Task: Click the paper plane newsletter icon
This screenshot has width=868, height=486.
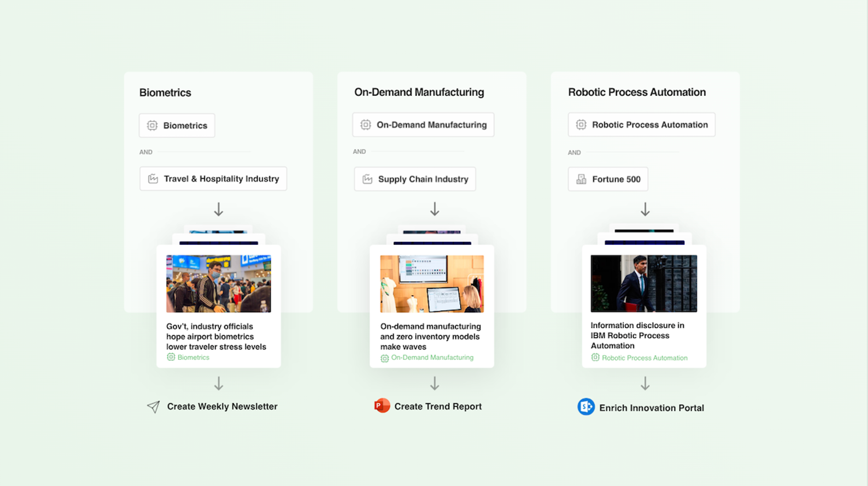Action: point(154,407)
